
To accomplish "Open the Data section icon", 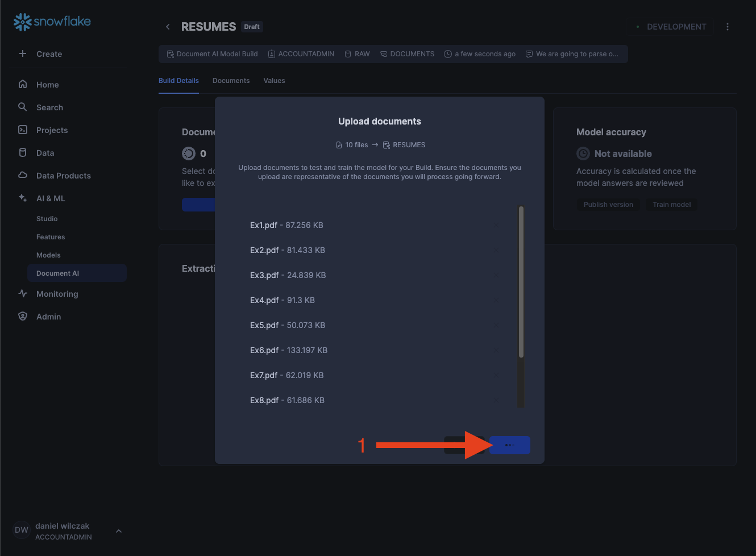I will pyautogui.click(x=23, y=152).
